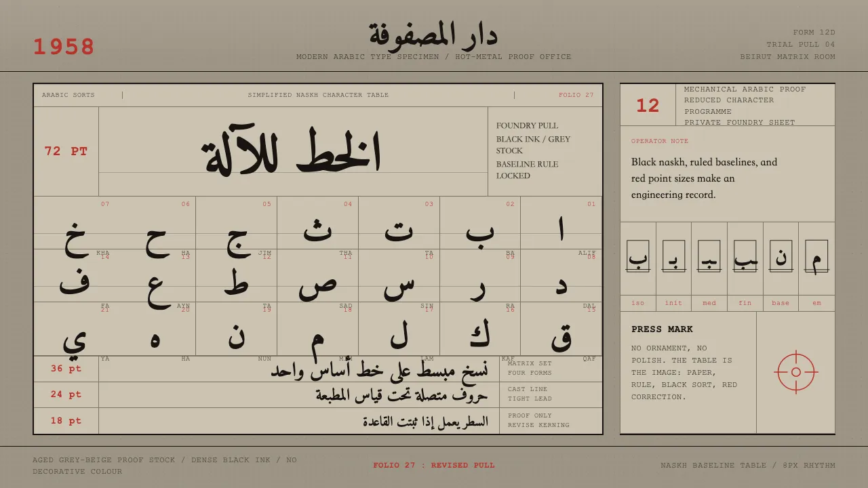868x488 pixels.
Task: Select the boxed 'iso' letterform sample
Action: click(637, 256)
